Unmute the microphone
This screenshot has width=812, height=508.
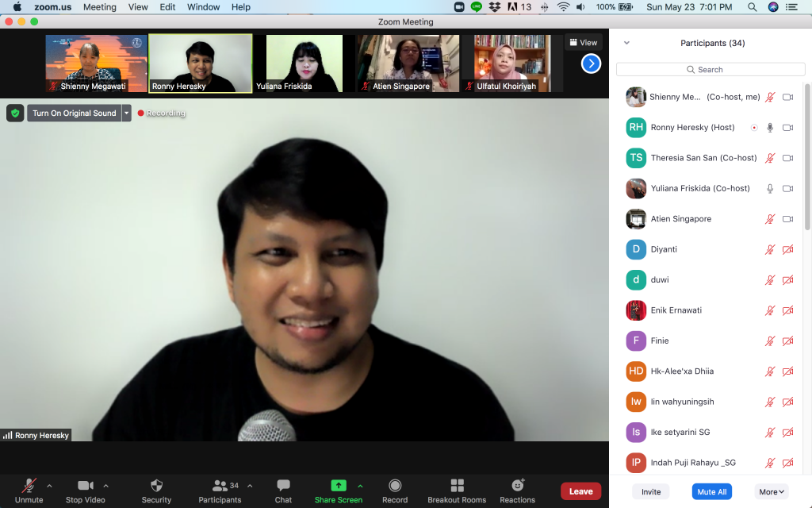(x=29, y=486)
